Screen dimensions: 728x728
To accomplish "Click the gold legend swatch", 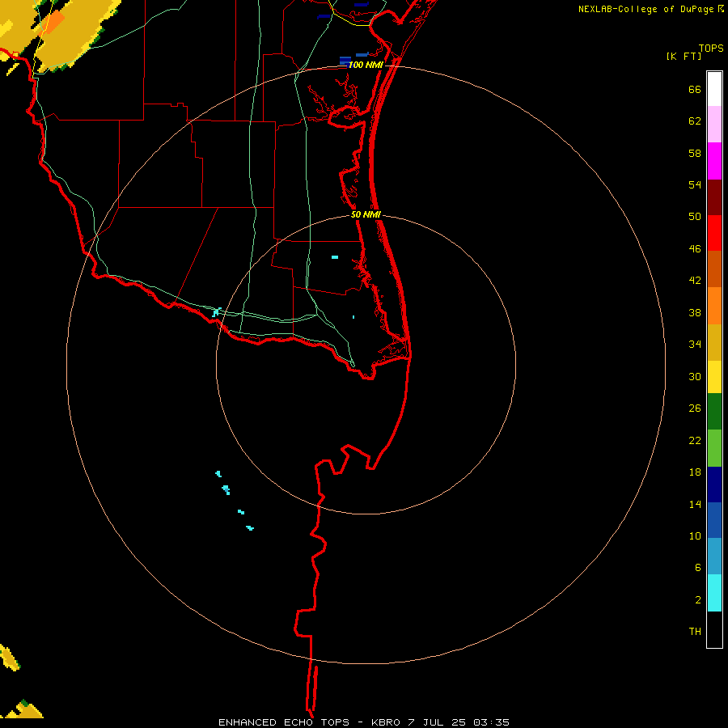I will (714, 342).
